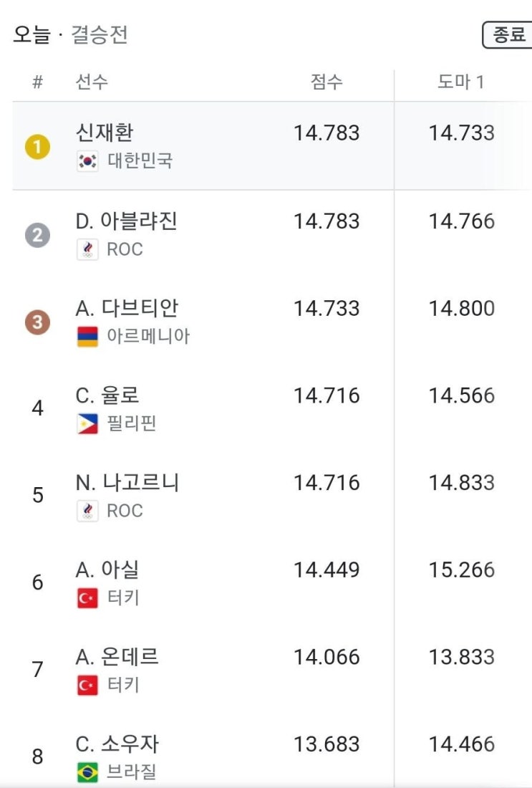Click the Brazil flag icon
The width and height of the screenshot is (532, 788).
click(x=87, y=772)
